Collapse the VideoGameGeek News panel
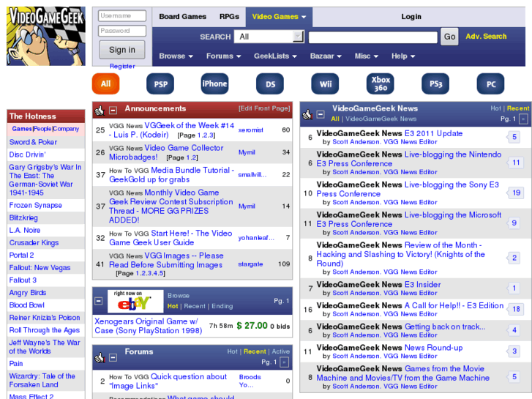The image size is (532, 399). (321, 114)
